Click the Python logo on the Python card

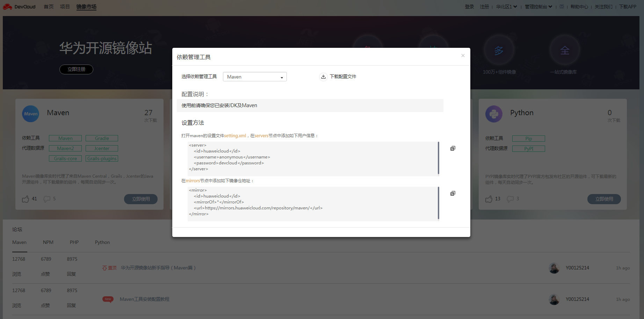click(494, 113)
